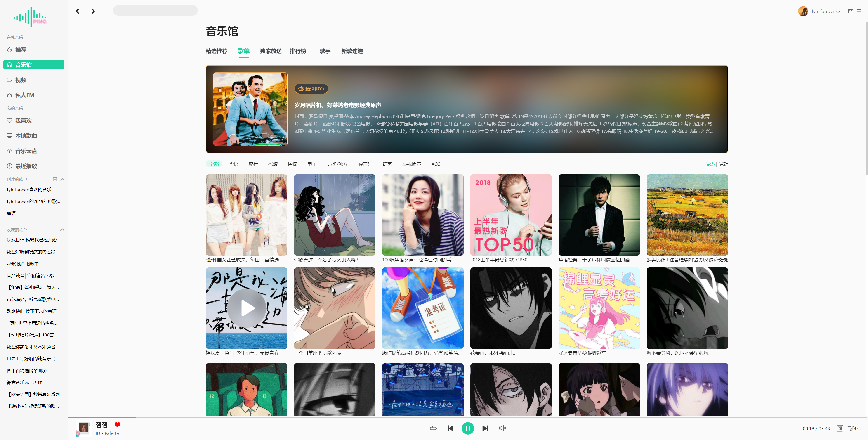Open the lyrics panel icon
868x440 pixels.
coord(840,428)
